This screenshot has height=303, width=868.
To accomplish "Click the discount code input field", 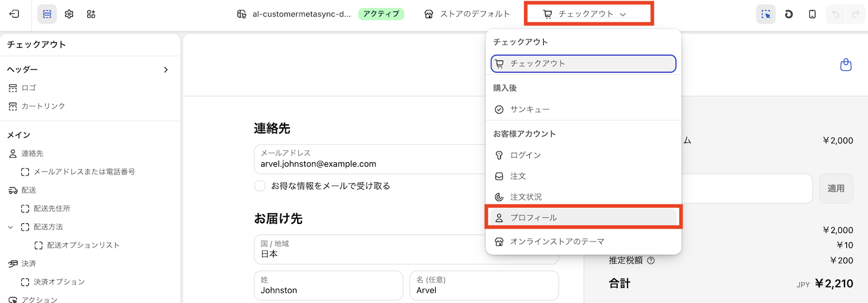I will tap(746, 188).
